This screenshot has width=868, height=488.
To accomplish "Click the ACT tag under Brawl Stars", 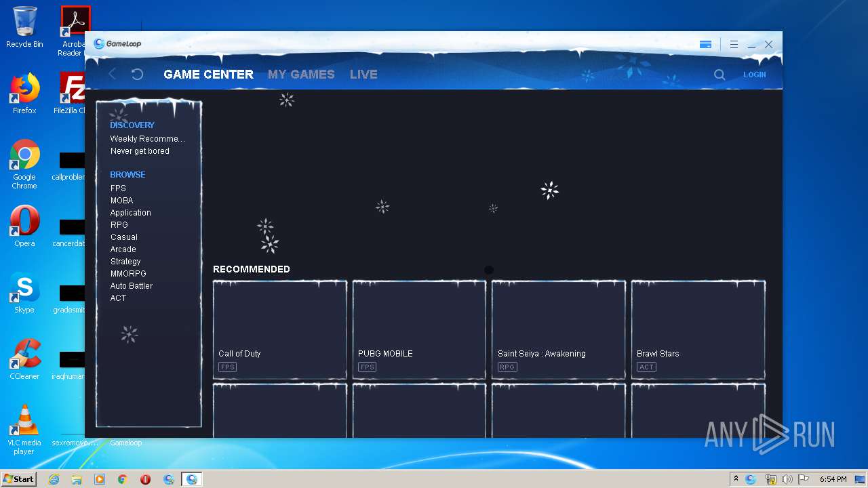I will point(646,367).
